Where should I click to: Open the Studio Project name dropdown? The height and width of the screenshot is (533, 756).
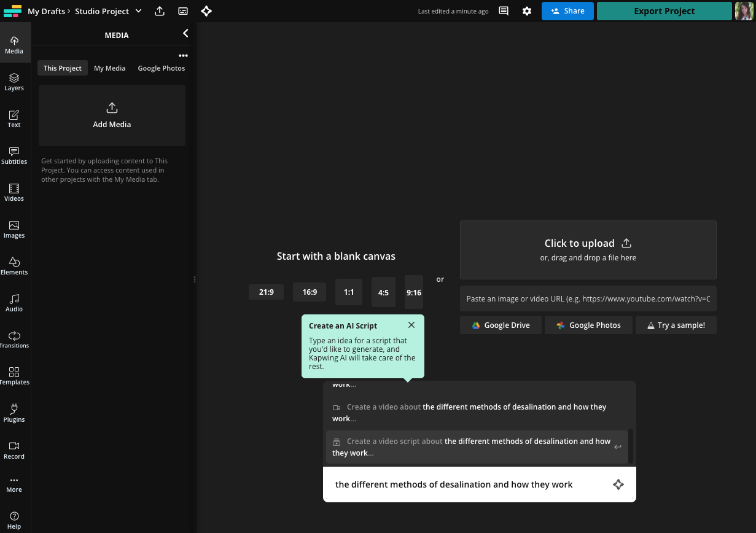138,10
